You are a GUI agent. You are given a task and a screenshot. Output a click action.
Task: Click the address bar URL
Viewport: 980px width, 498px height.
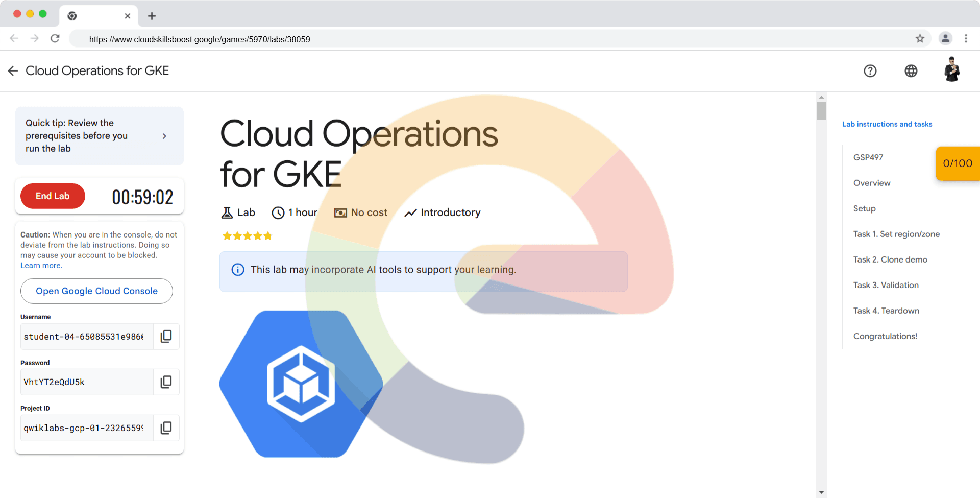coord(200,39)
